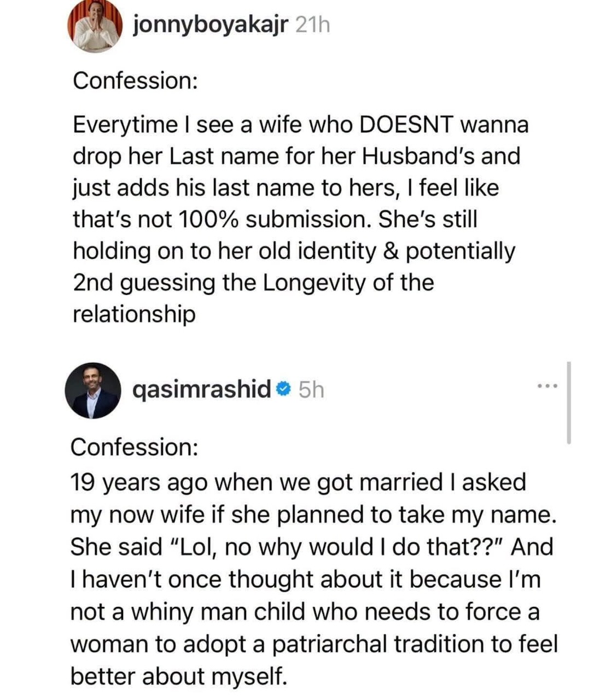Open qasimrashid's profile picture
Viewport: 600px width, 700px height.
(93, 391)
